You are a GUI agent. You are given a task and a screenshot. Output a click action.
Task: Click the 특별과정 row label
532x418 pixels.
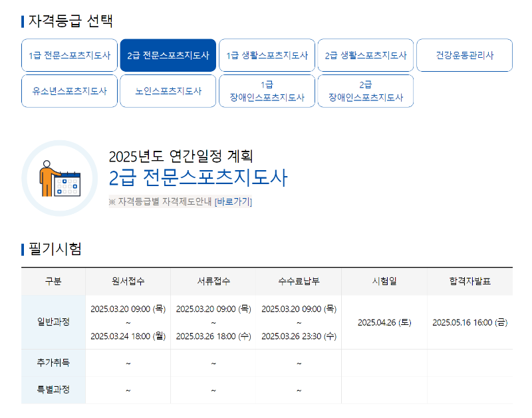(x=53, y=390)
